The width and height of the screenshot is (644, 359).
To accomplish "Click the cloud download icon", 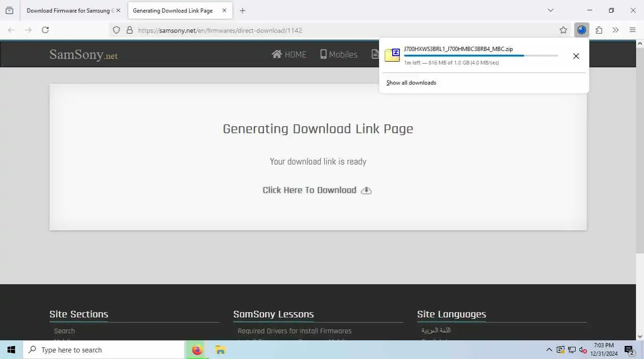I will [x=366, y=190].
